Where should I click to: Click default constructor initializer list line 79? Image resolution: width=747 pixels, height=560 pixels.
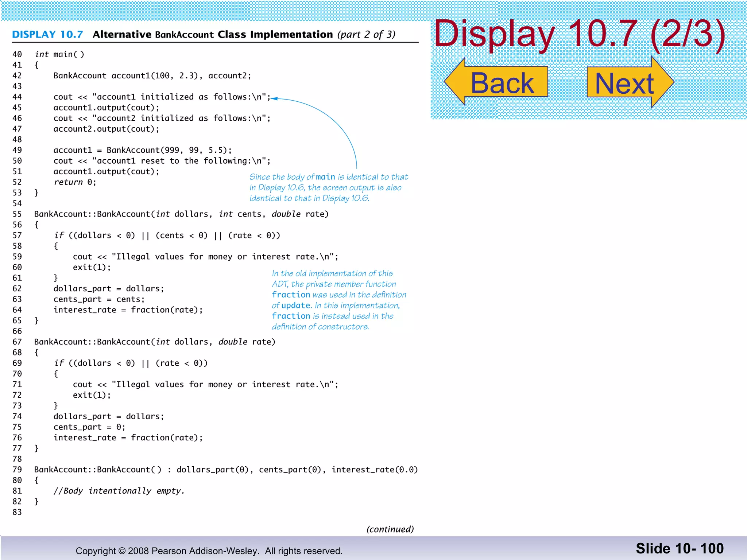pos(226,470)
